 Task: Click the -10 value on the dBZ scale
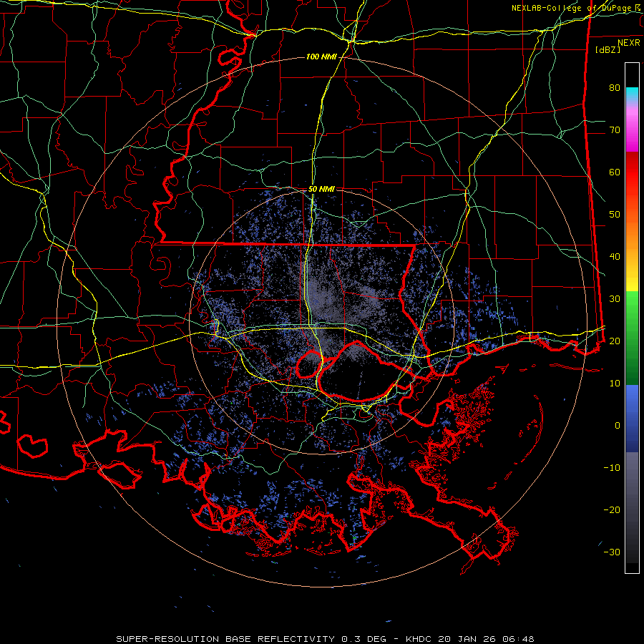612,467
